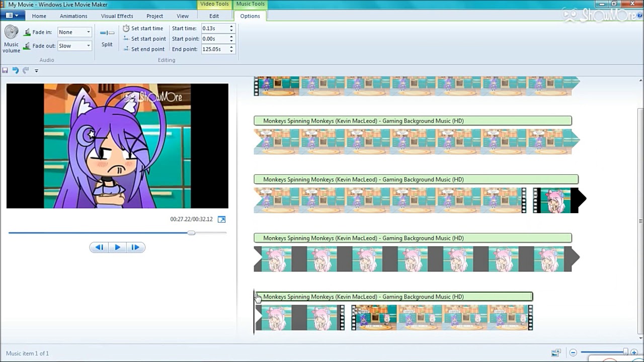Click the Fade in label
The height and width of the screenshot is (362, 644).
click(42, 32)
